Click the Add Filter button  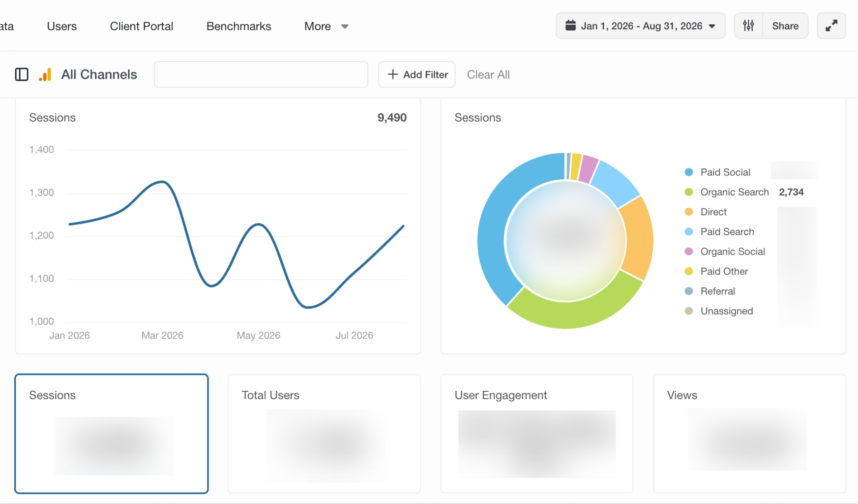417,75
